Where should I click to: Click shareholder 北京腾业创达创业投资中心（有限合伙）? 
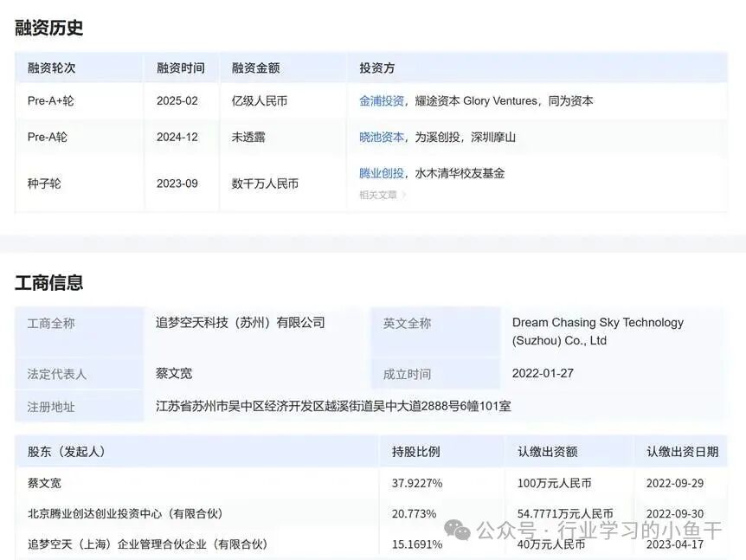[125, 513]
